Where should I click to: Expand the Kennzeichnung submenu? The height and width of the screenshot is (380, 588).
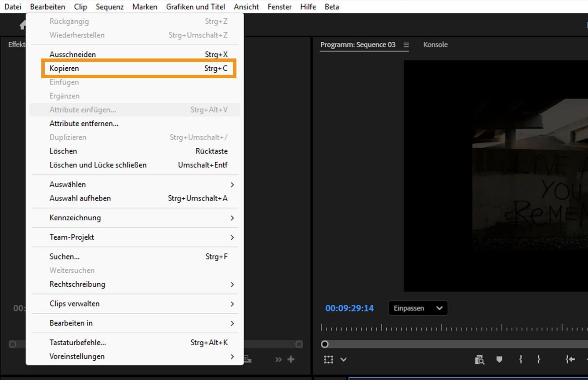coord(134,218)
